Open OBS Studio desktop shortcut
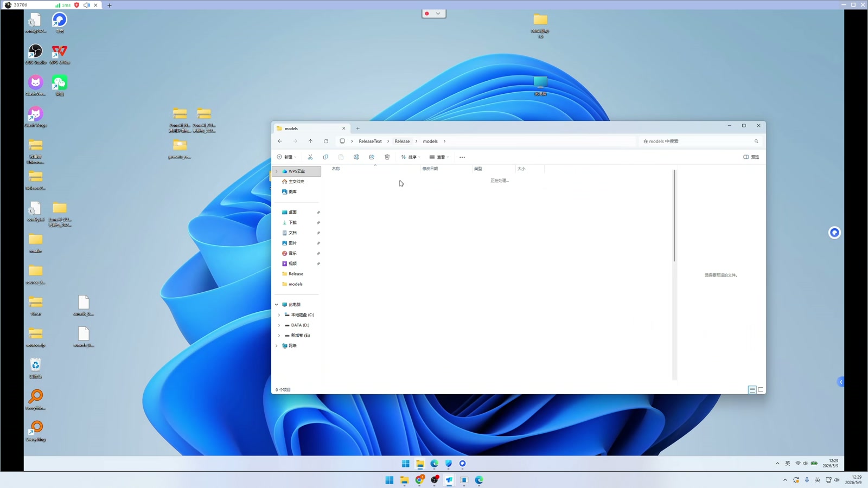Image resolution: width=868 pixels, height=488 pixels. point(35,54)
